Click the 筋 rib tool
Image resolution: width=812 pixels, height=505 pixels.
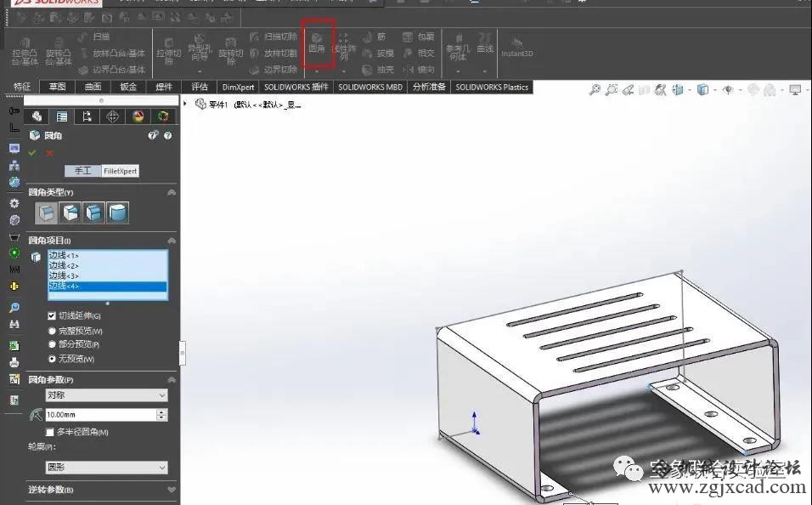(x=374, y=37)
